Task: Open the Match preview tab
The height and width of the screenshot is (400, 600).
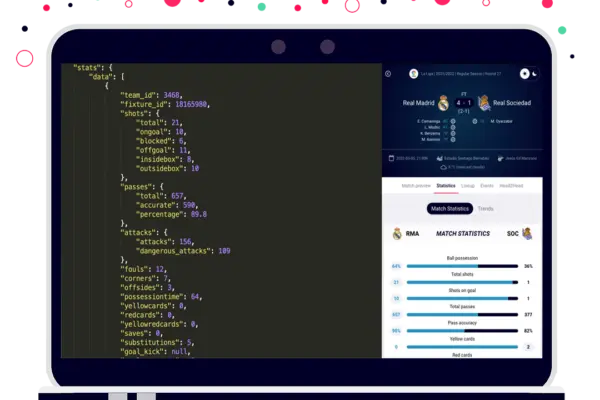Action: [x=416, y=186]
